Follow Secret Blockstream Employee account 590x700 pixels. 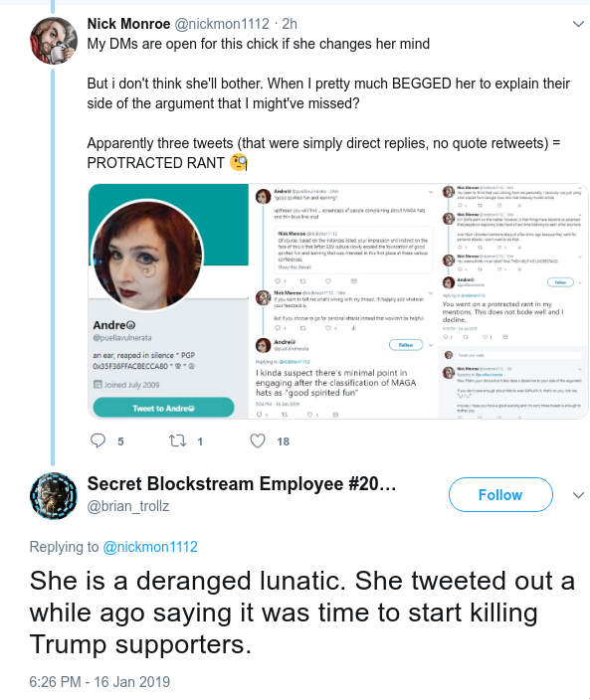(500, 494)
